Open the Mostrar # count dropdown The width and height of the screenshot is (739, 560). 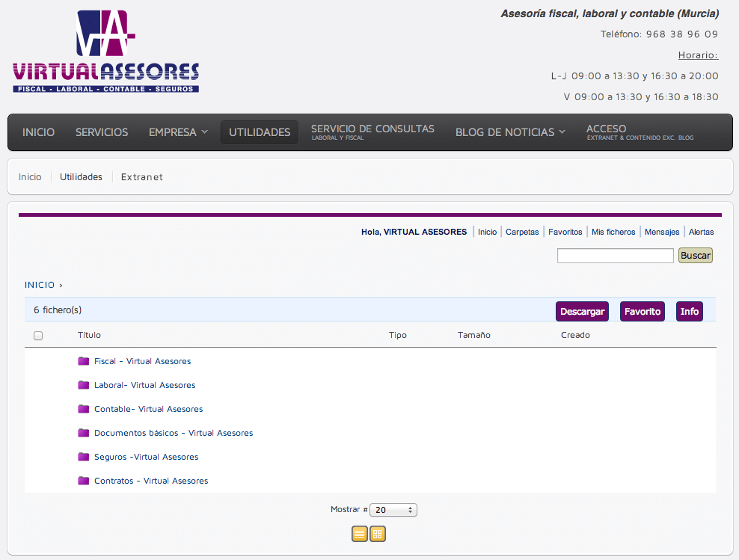tap(393, 510)
